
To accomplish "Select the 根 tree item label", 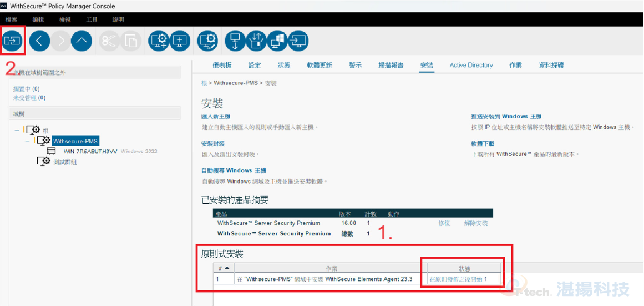I will (x=45, y=131).
